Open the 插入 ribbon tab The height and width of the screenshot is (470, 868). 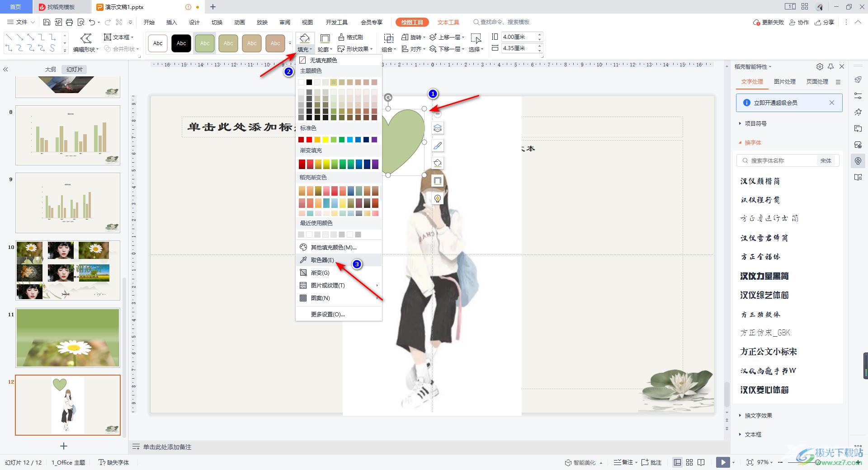(171, 22)
